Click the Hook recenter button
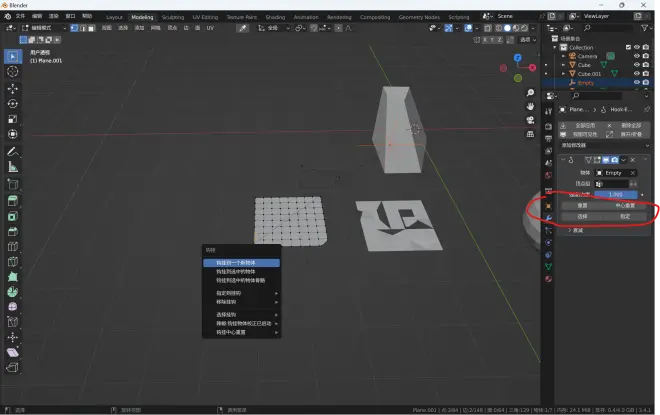Viewport: 660px width, 415px height. tap(625, 206)
